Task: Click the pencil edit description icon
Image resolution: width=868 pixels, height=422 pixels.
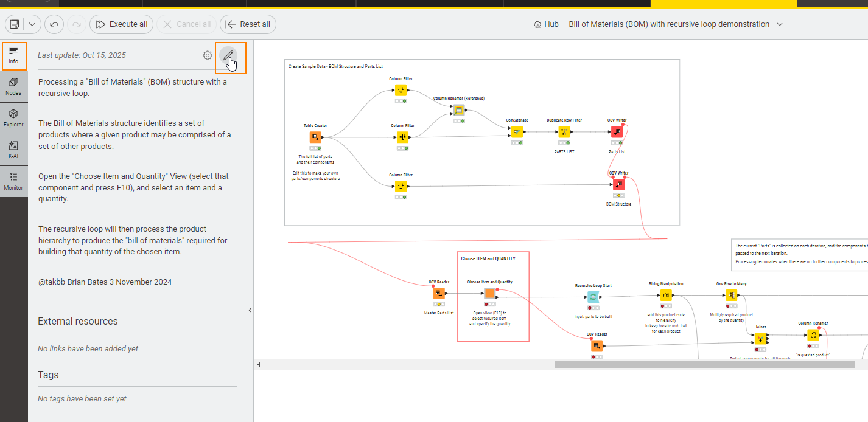Action: (228, 56)
